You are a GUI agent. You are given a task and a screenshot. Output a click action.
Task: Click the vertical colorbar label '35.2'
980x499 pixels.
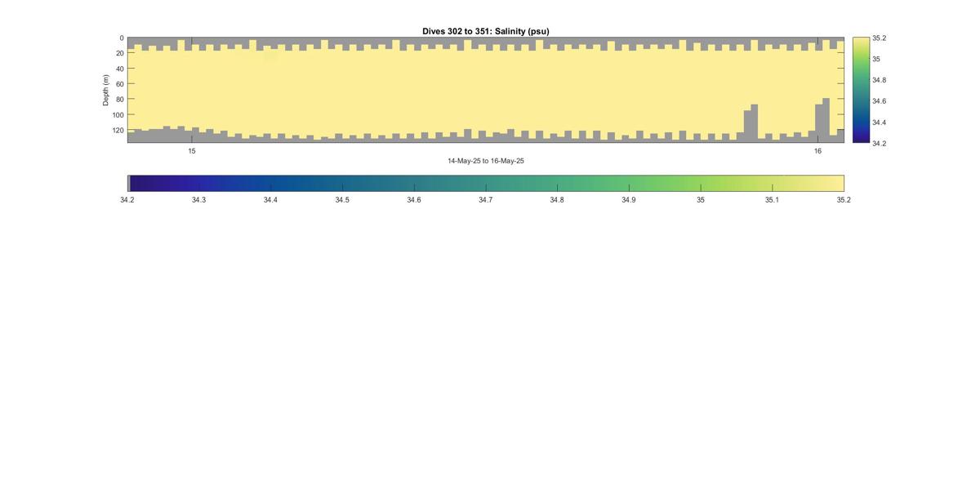click(x=879, y=38)
